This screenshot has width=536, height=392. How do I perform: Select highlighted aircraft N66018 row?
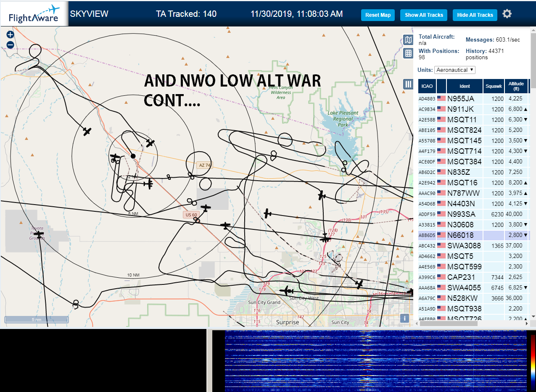point(474,235)
